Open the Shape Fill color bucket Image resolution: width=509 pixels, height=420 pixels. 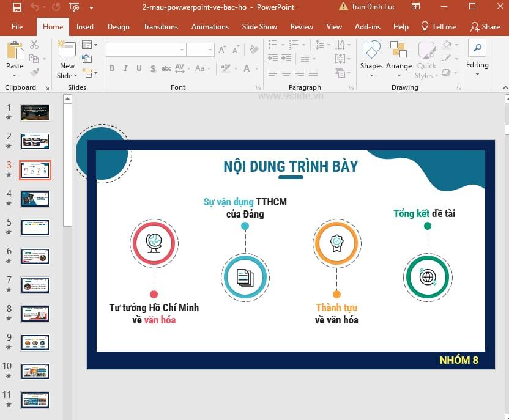(x=447, y=45)
